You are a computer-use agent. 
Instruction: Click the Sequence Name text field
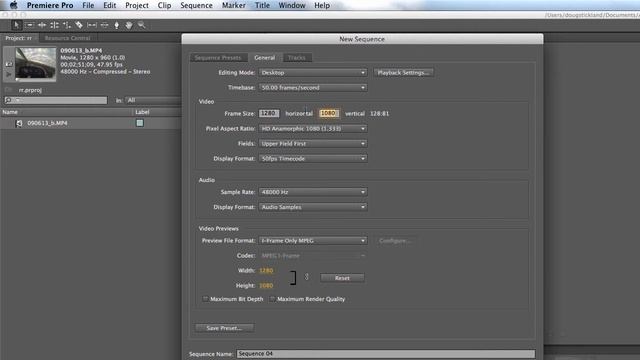click(x=386, y=353)
